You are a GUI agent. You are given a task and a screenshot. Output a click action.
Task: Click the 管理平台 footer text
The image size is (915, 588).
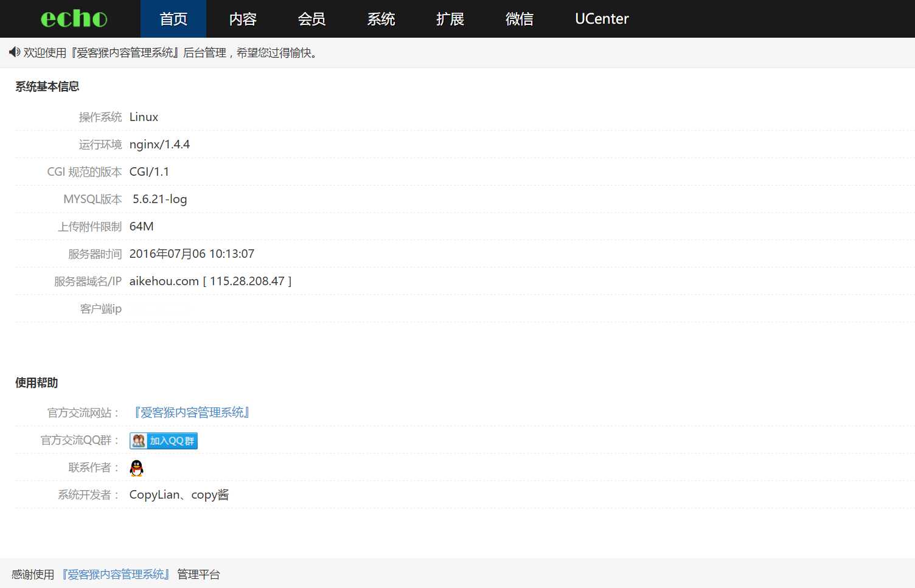198,575
